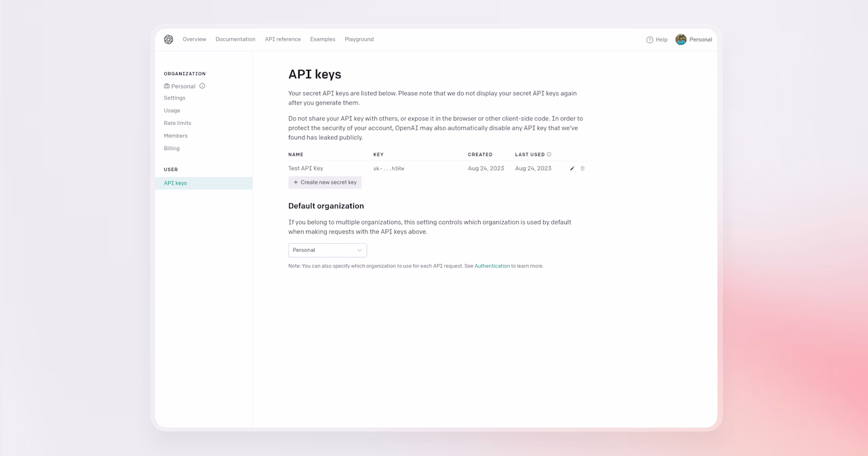Select API keys in the sidebar
The width and height of the screenshot is (868, 456).
click(203, 183)
